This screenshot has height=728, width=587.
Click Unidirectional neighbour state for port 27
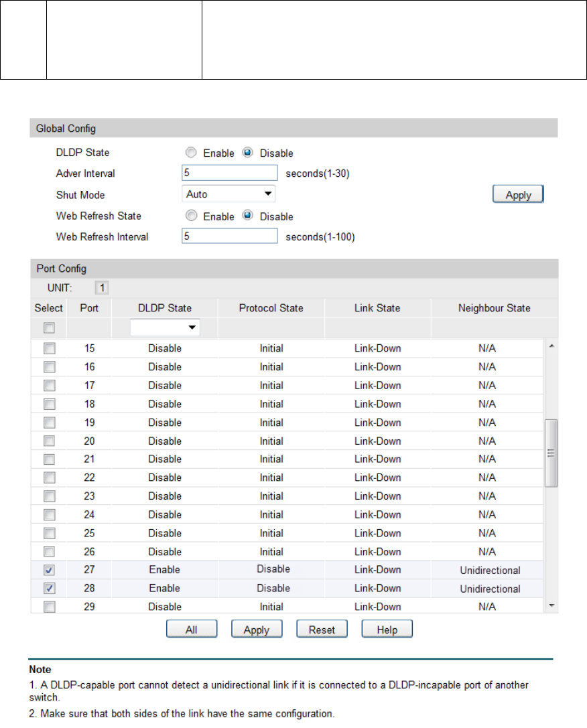point(490,570)
